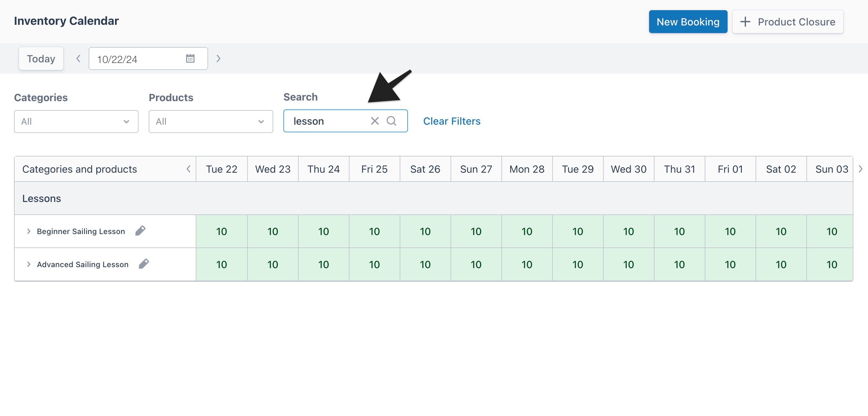Click the Sun 03 column header
Viewport: 868px width, 416px height.
tap(830, 169)
